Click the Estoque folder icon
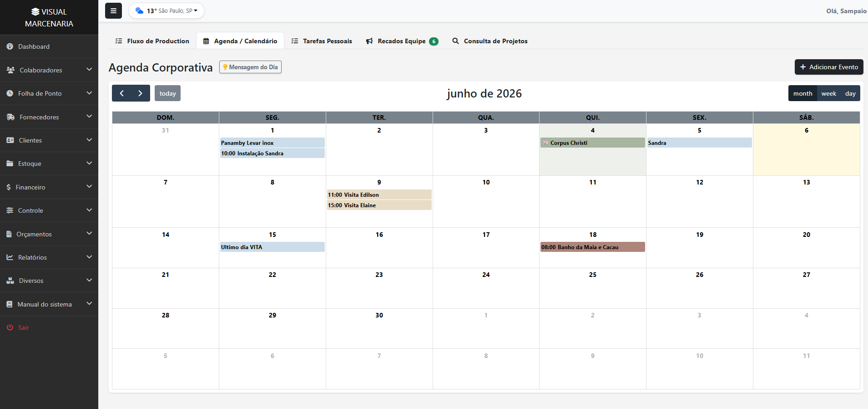This screenshot has width=868, height=409. point(10,164)
